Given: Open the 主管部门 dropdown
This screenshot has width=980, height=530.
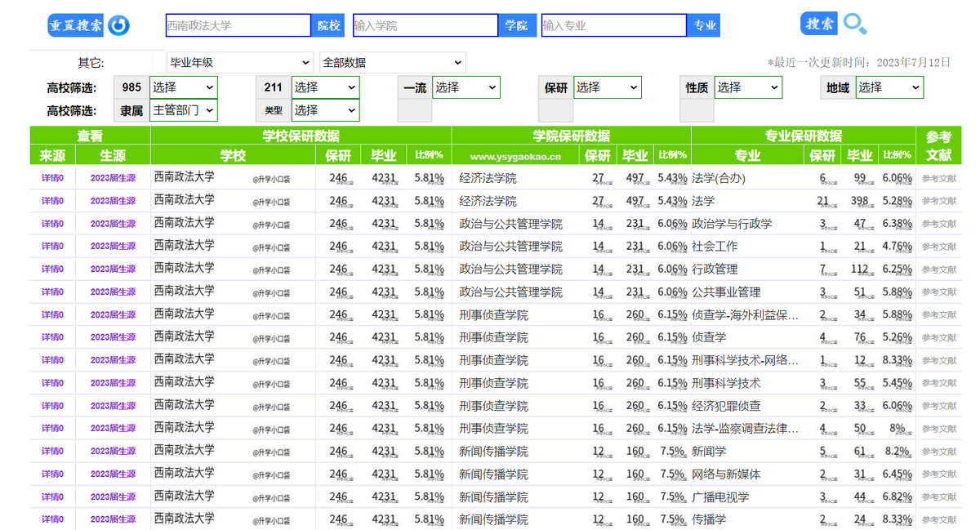Looking at the screenshot, I should point(183,109).
